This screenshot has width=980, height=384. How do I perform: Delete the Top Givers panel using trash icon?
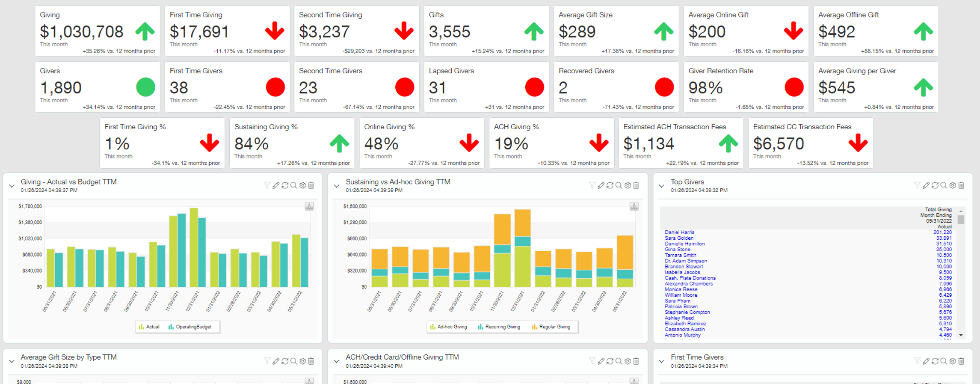(x=961, y=185)
